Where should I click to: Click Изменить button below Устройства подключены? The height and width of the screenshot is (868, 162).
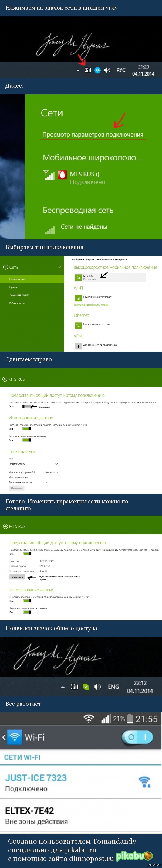click(x=17, y=577)
